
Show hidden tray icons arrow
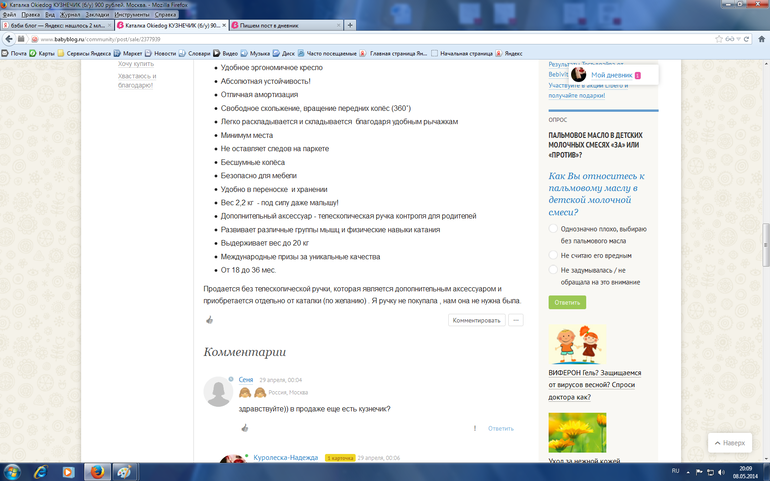[x=688, y=472]
